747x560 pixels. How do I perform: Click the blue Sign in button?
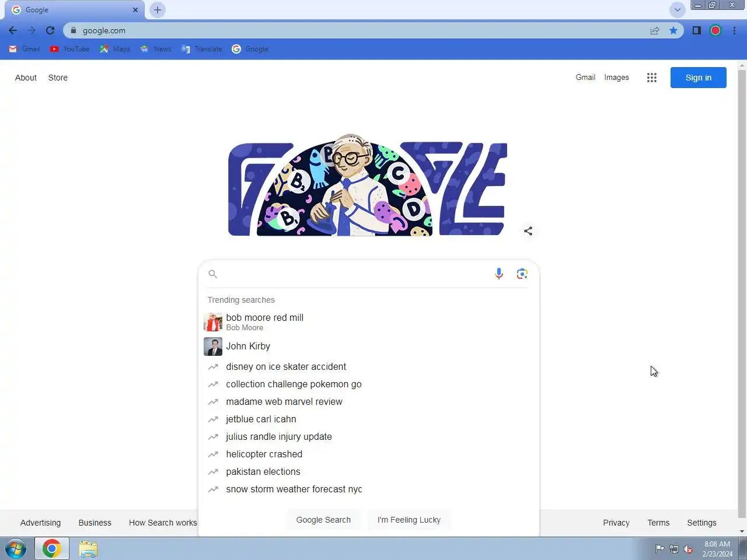(699, 78)
